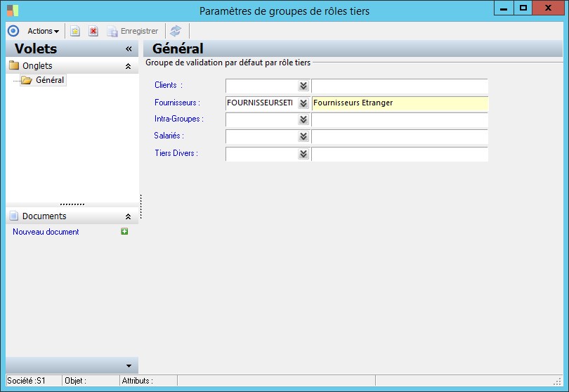Click the Volets panel bottom dropdown arrow
The image size is (569, 392).
[129, 366]
